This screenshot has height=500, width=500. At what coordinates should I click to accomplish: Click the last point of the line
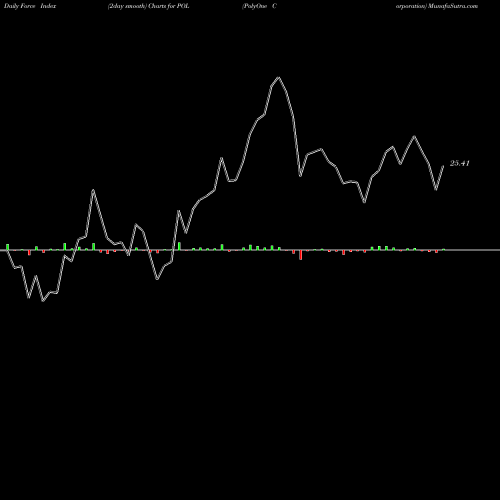coord(443,166)
